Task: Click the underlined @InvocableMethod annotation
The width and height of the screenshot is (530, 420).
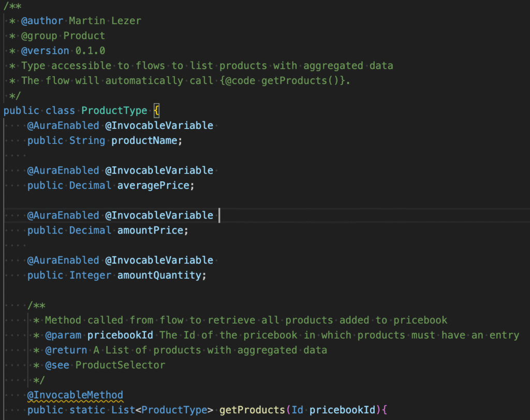Action: click(76, 395)
